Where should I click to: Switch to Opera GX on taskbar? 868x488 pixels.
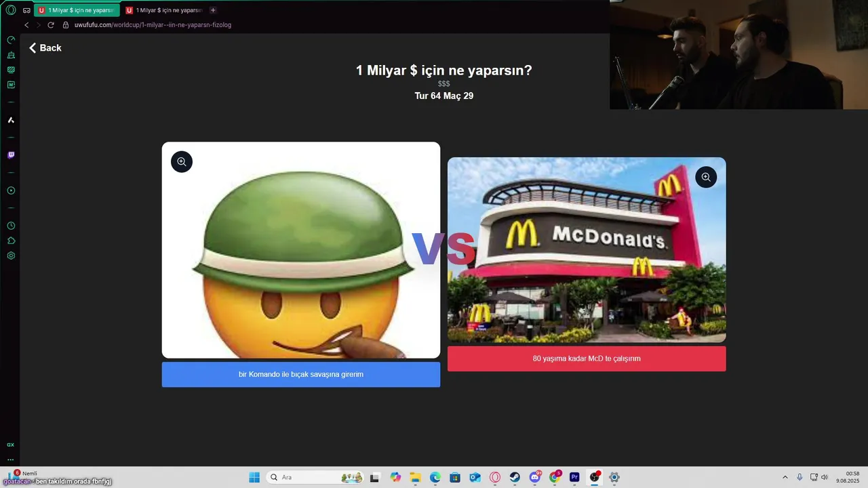tap(495, 477)
